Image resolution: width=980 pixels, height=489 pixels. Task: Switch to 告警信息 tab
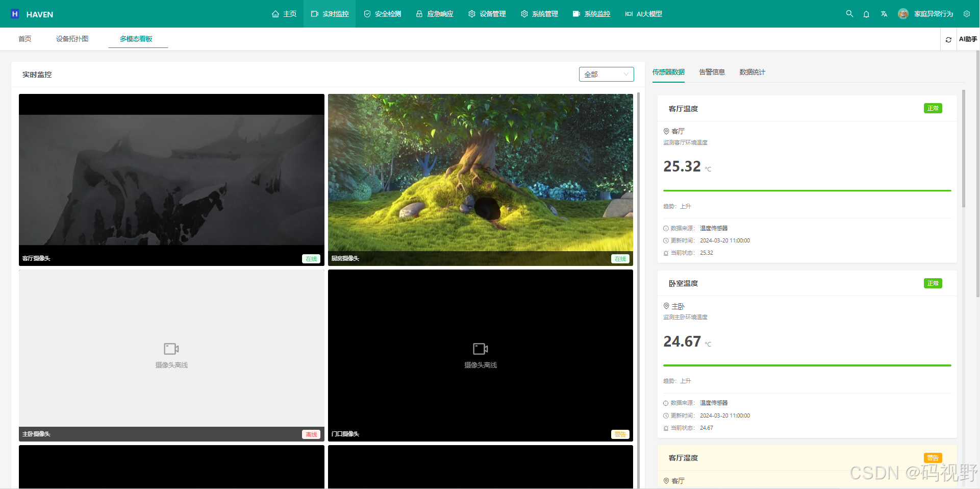pos(712,72)
